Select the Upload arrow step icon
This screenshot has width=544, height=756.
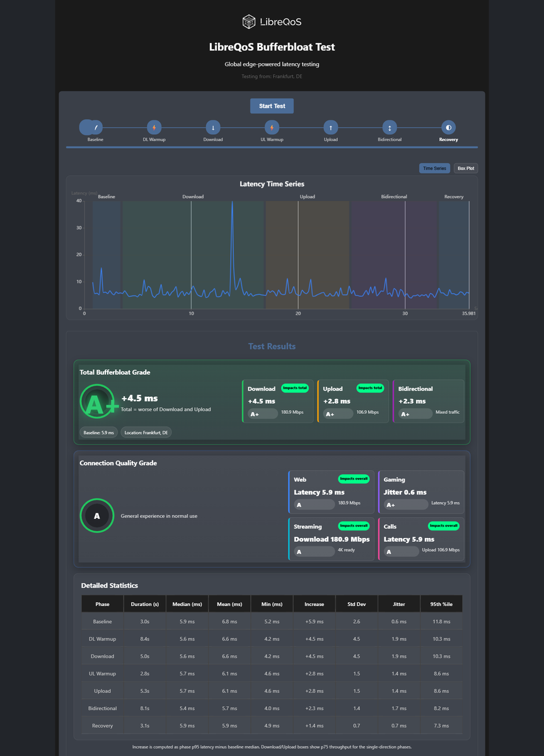[331, 127]
